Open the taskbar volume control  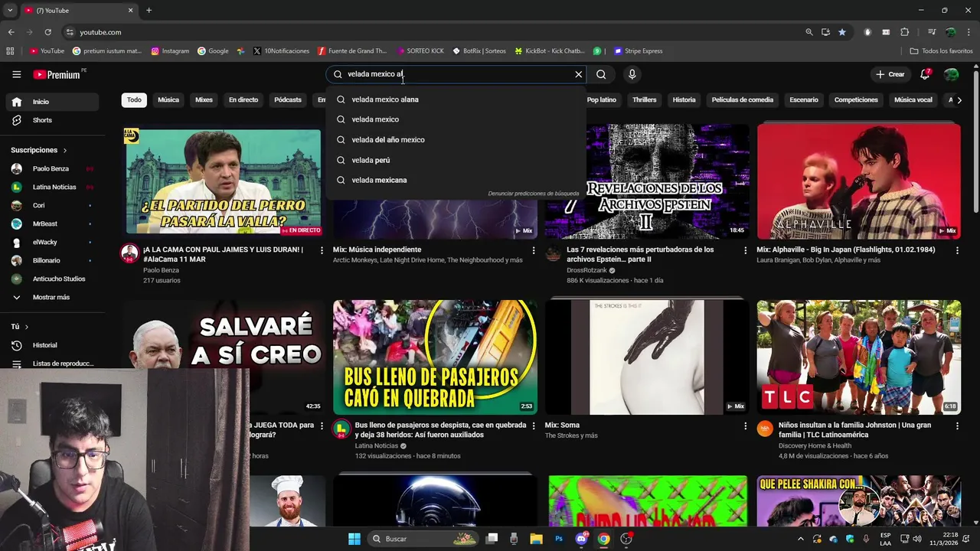[917, 539]
